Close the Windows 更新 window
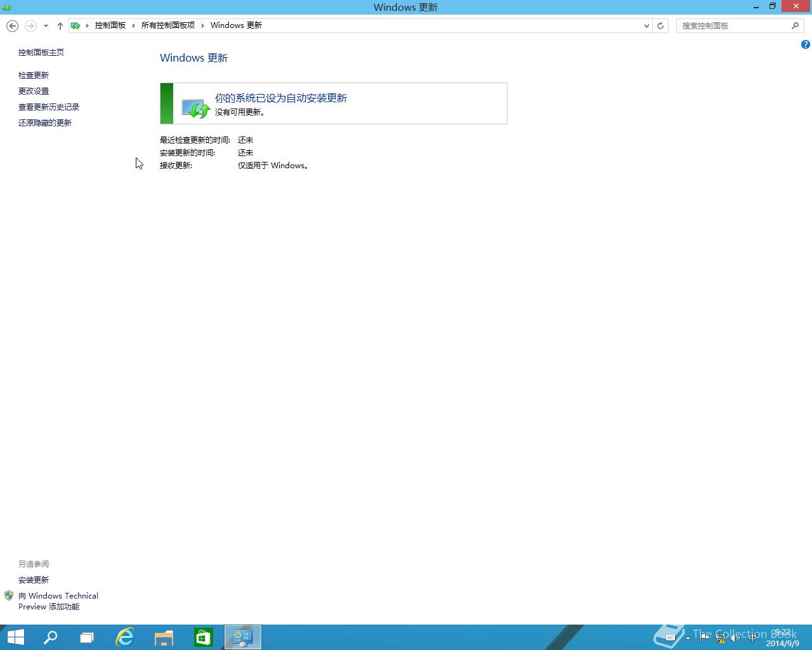 pyautogui.click(x=796, y=7)
